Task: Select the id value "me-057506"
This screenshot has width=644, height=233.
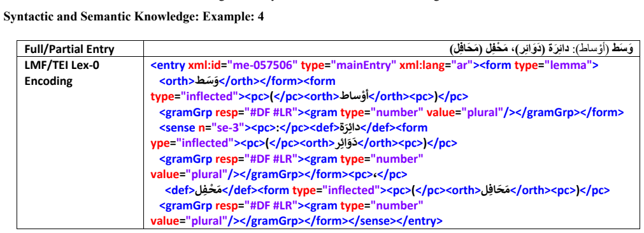Action: tap(263, 66)
